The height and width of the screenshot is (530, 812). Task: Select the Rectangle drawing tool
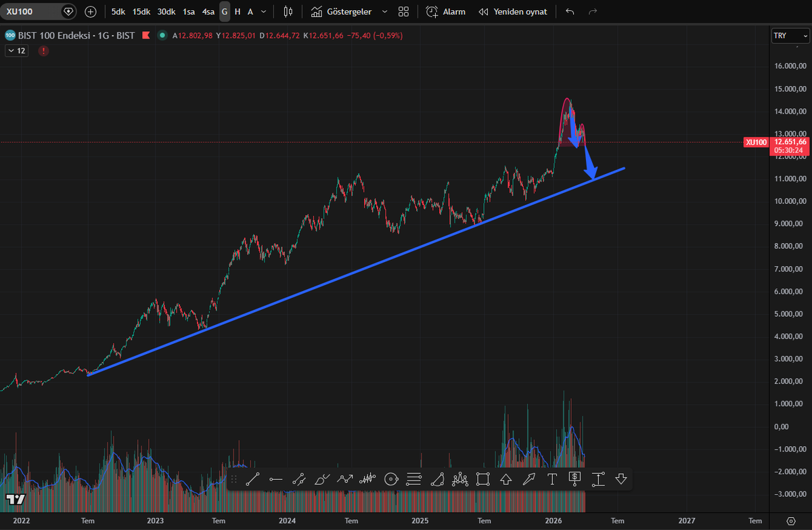point(483,480)
